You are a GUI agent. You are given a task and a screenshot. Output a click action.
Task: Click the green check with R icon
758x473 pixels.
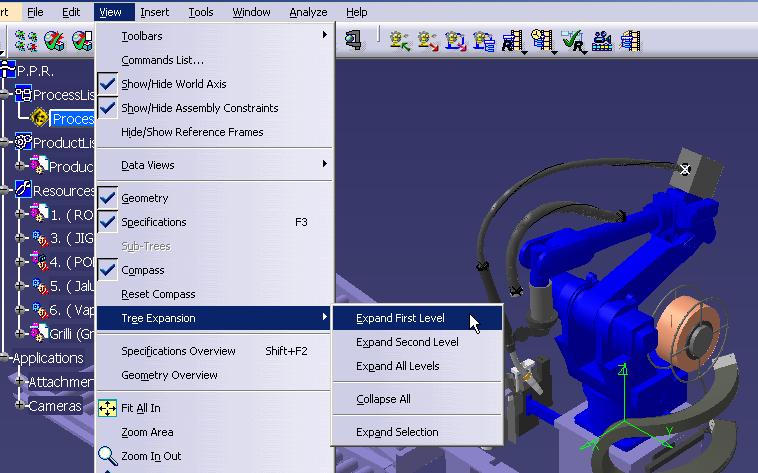pyautogui.click(x=573, y=41)
